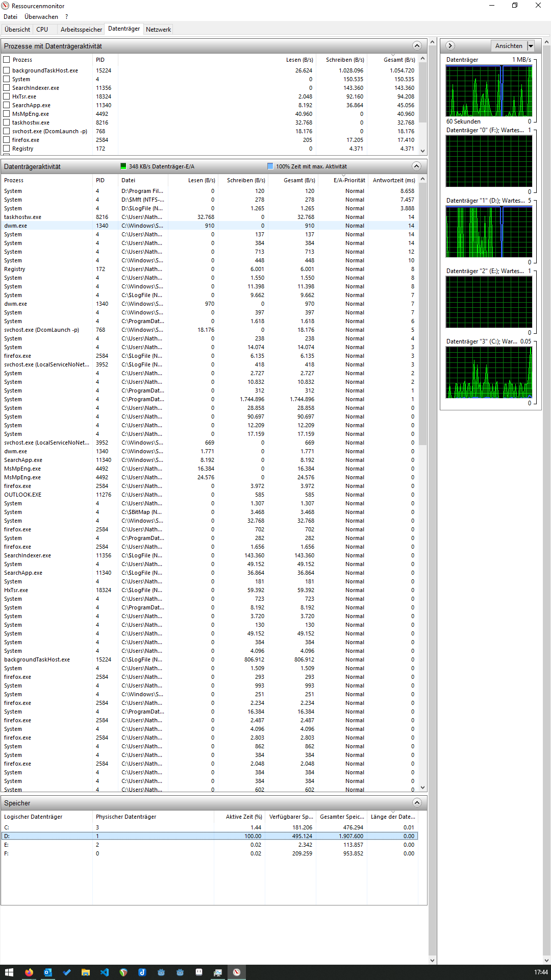Screen dimensions: 551x980
Task: Switch to the Arbeitsspeicher tab
Action: point(82,30)
